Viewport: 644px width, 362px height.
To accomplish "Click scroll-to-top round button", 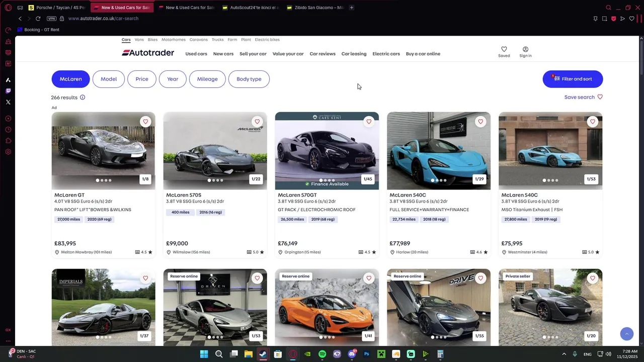I will pyautogui.click(x=626, y=334).
